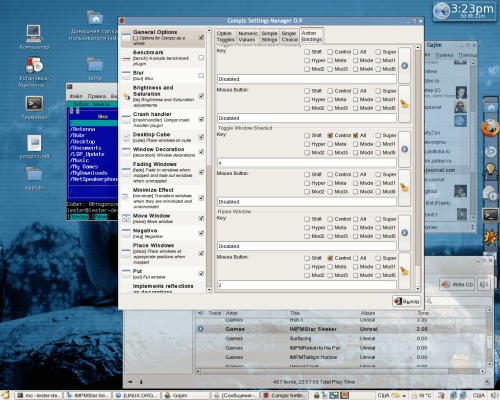Click Write CD button in music player
The width and height of the screenshot is (500, 400).
click(458, 284)
